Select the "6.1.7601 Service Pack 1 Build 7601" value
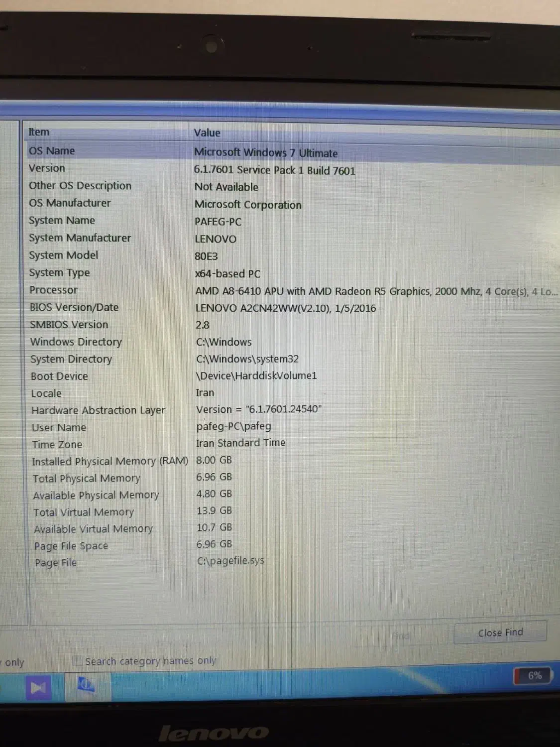This screenshot has height=747, width=560. [x=274, y=170]
